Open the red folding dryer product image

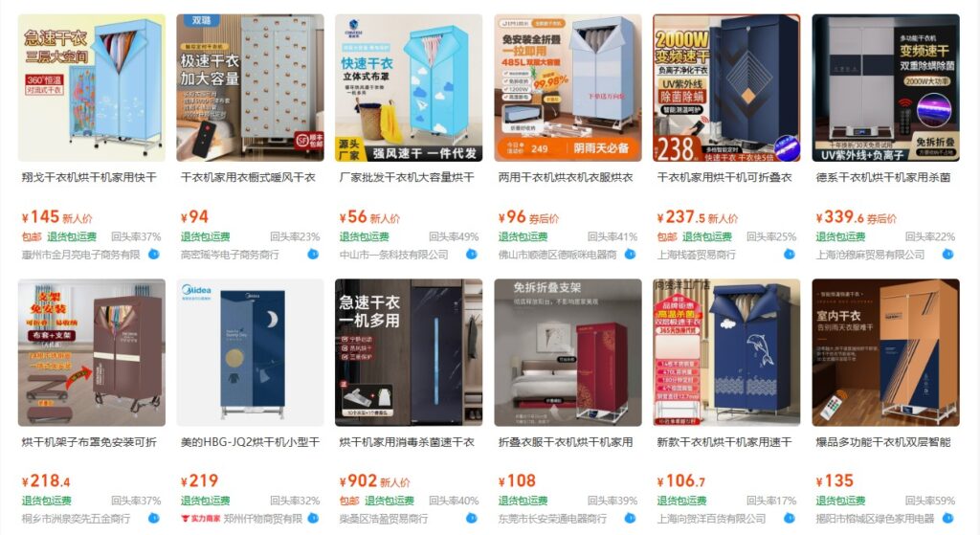point(568,352)
